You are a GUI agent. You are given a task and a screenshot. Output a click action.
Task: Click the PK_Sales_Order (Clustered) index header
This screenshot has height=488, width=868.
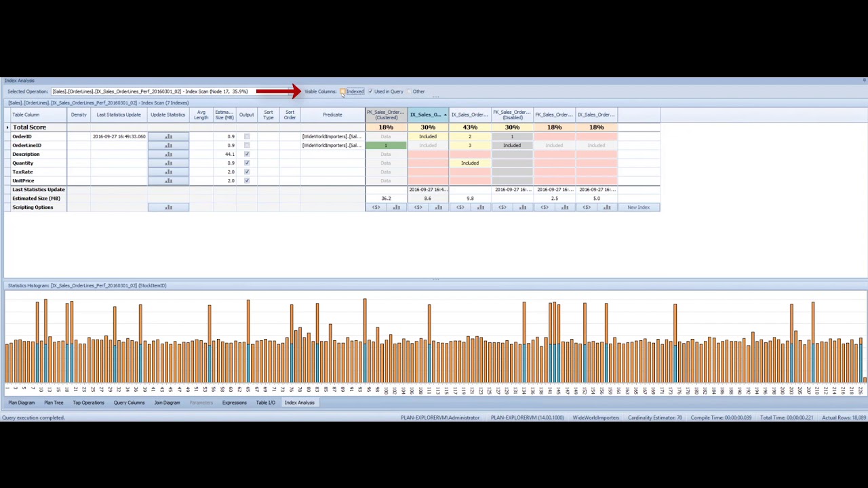click(x=386, y=115)
